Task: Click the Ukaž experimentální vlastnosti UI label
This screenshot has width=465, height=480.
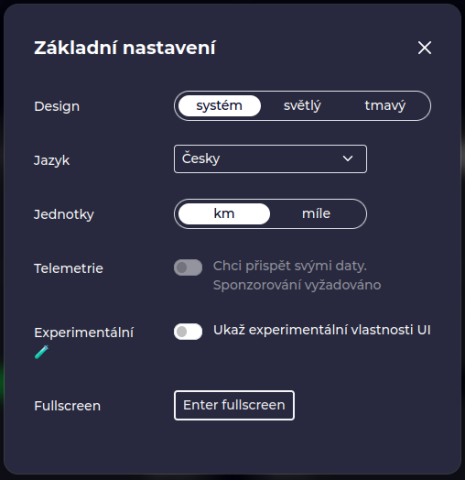Action: (322, 330)
